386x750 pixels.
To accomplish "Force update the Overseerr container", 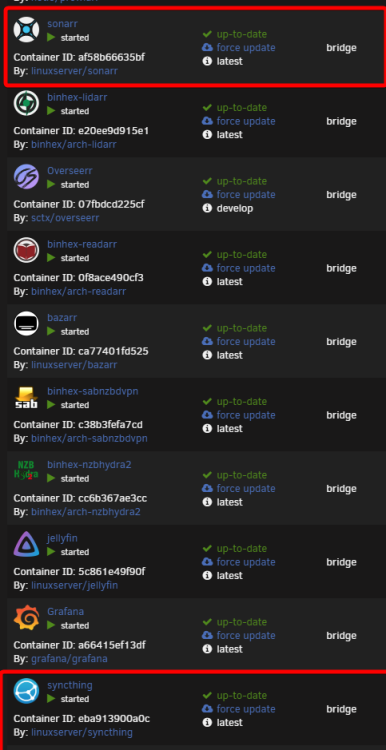I will (239, 195).
